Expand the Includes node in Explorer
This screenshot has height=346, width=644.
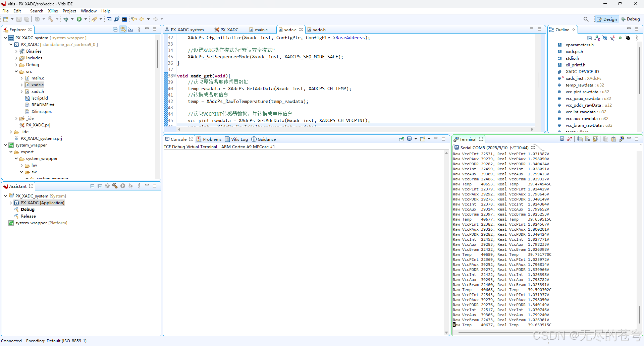click(16, 58)
